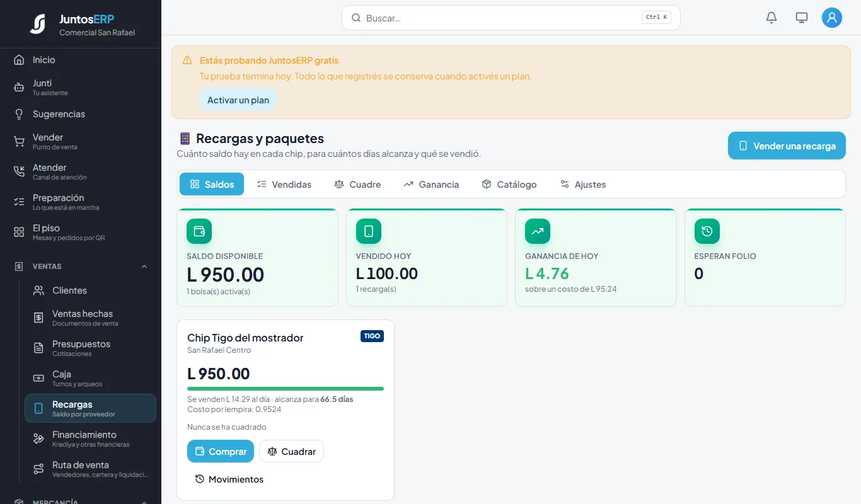Click the Esperan Folio clock icon

[707, 231]
